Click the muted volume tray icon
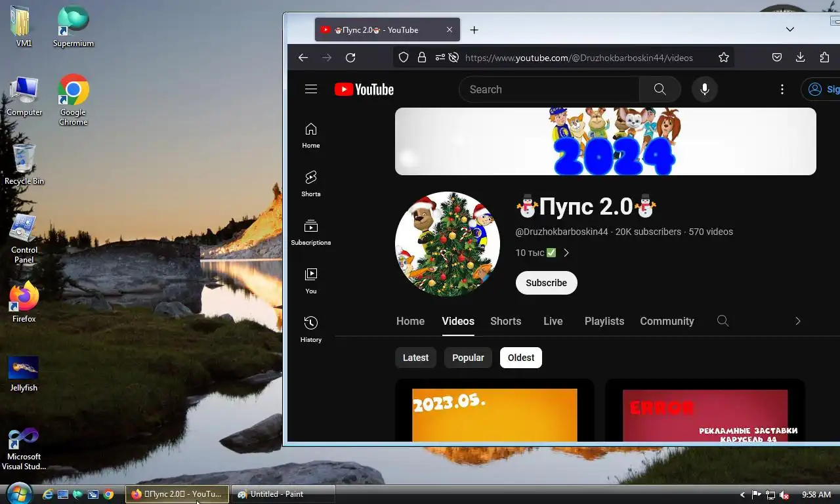The image size is (840, 504). point(784,495)
